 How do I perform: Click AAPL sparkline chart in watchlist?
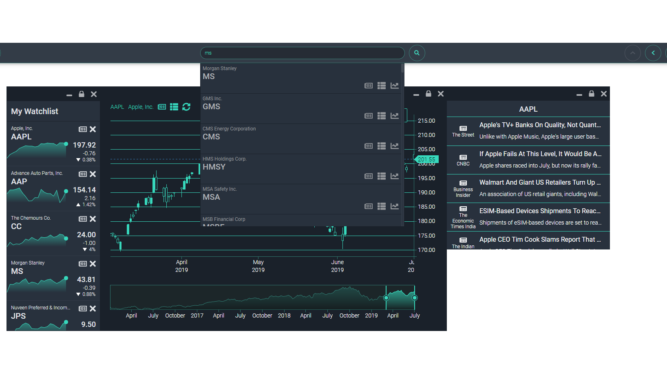[37, 151]
